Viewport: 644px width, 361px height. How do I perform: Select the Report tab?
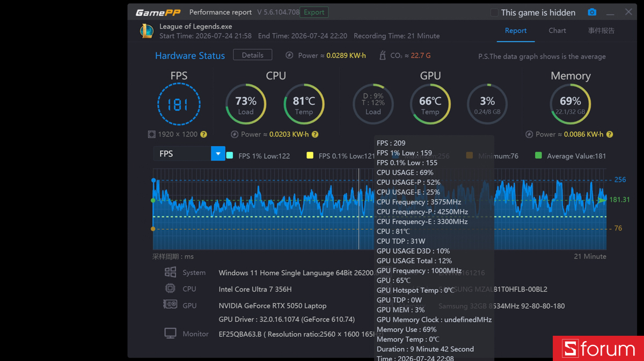point(516,31)
